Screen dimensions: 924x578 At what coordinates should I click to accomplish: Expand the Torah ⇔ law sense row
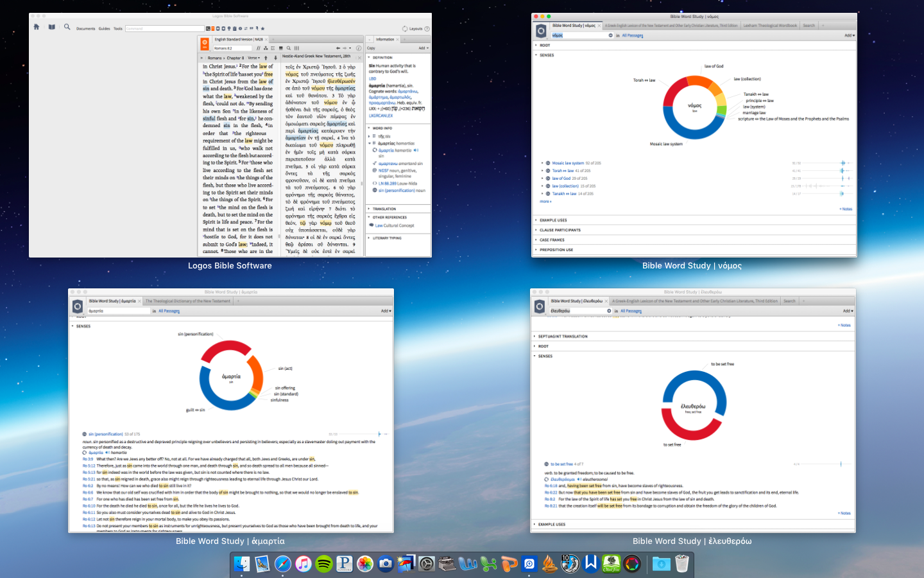pyautogui.click(x=542, y=171)
